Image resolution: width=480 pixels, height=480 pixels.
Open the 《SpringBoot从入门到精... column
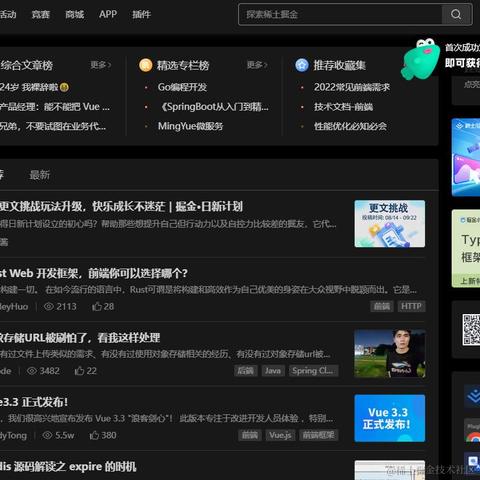[x=214, y=107]
